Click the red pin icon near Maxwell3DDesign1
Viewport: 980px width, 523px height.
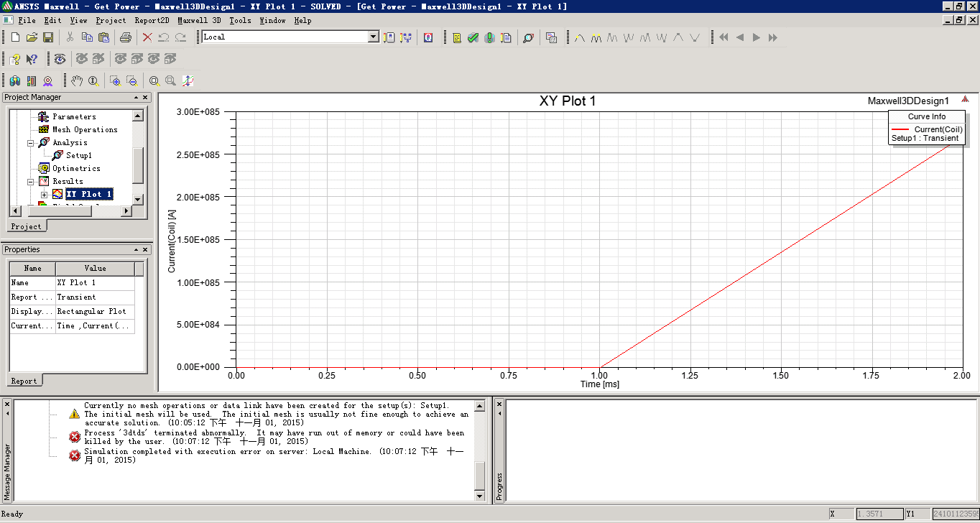[965, 100]
